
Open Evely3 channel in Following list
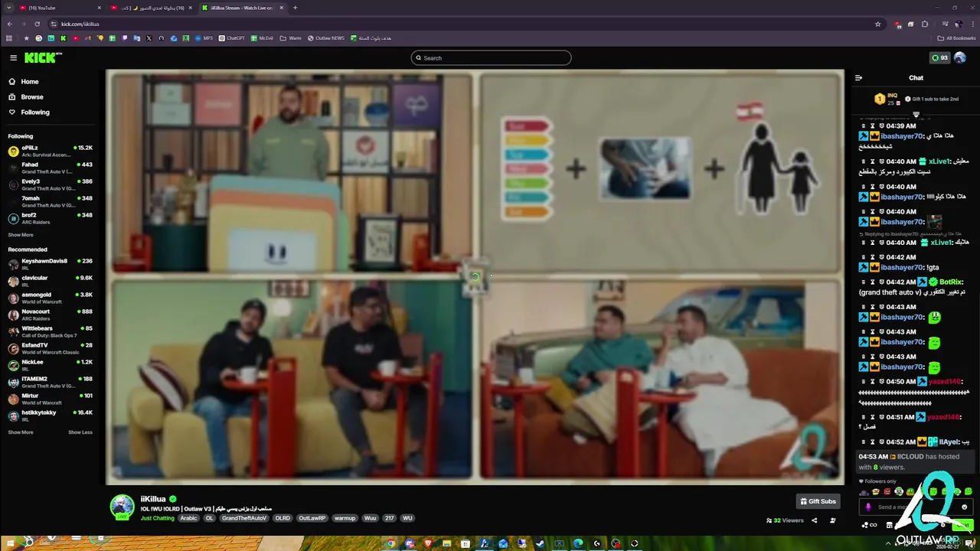pyautogui.click(x=50, y=184)
